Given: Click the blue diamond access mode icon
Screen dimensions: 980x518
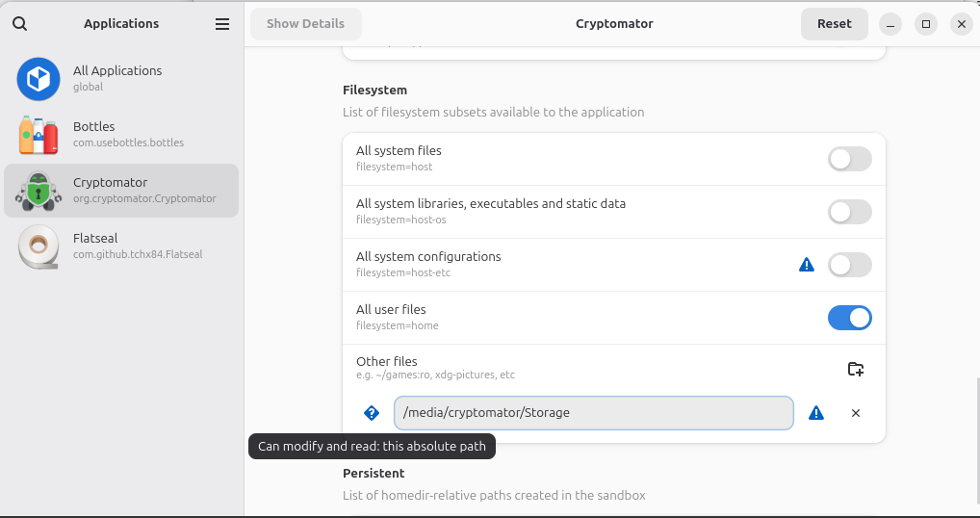Looking at the screenshot, I should point(372,413).
